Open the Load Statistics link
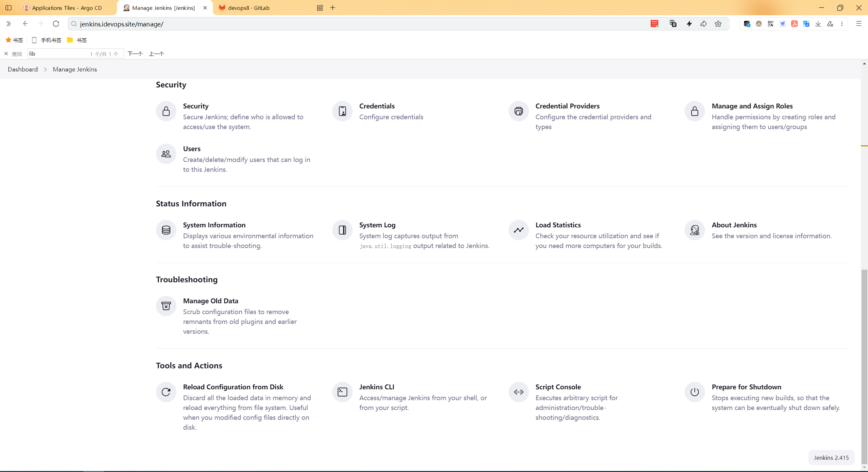The image size is (868, 472). [x=558, y=225]
